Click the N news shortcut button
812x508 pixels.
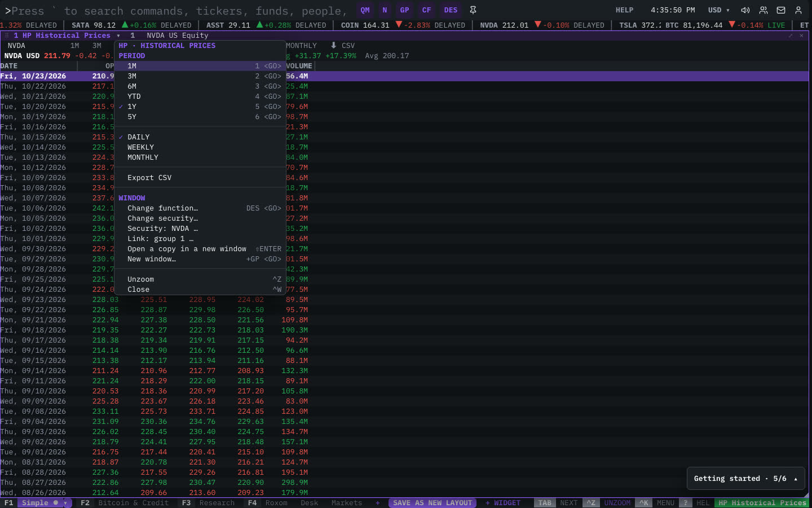coord(385,10)
